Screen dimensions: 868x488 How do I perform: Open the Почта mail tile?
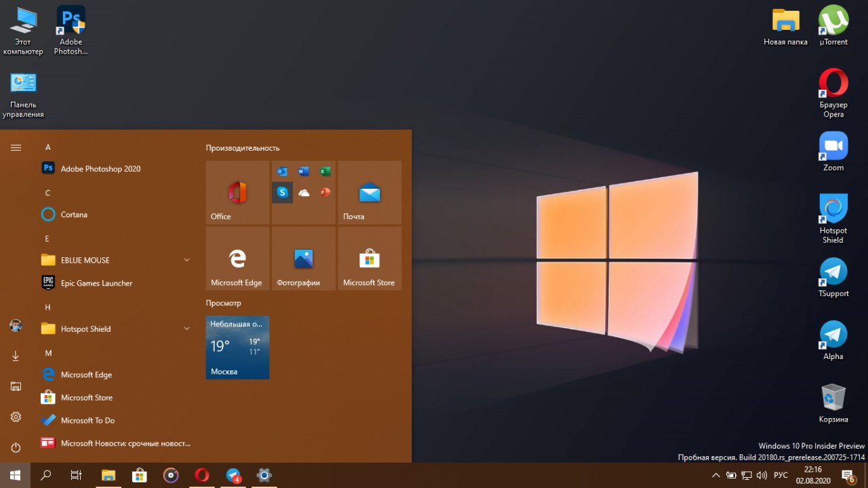coord(370,193)
